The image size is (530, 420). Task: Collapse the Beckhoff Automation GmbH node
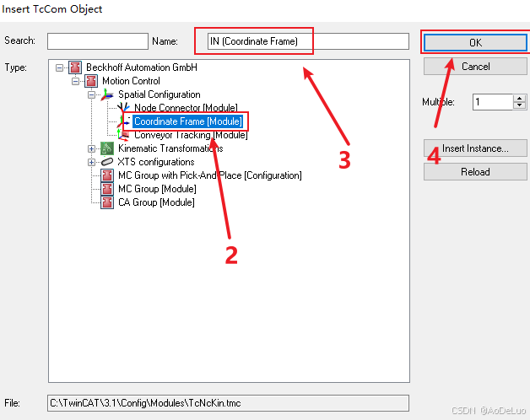(59, 68)
